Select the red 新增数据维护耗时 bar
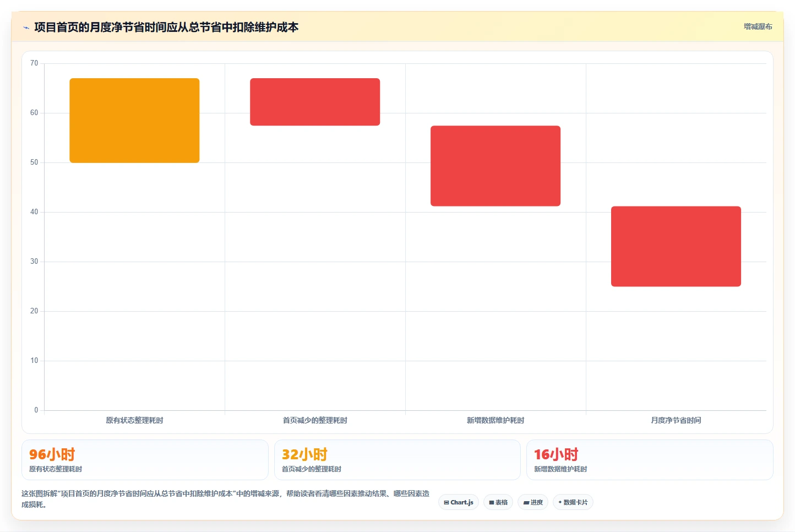 click(495, 166)
